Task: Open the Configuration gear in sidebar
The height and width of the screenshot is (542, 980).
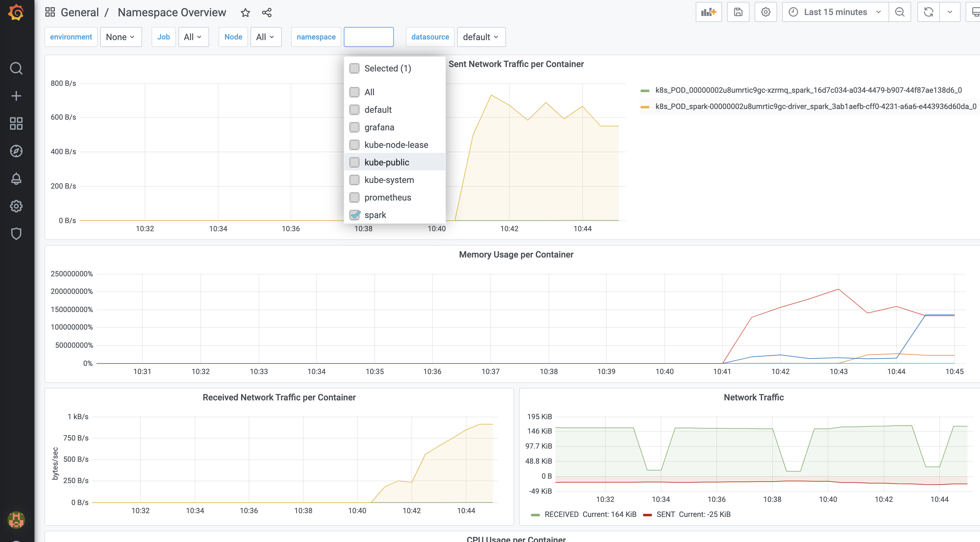Action: [x=16, y=206]
